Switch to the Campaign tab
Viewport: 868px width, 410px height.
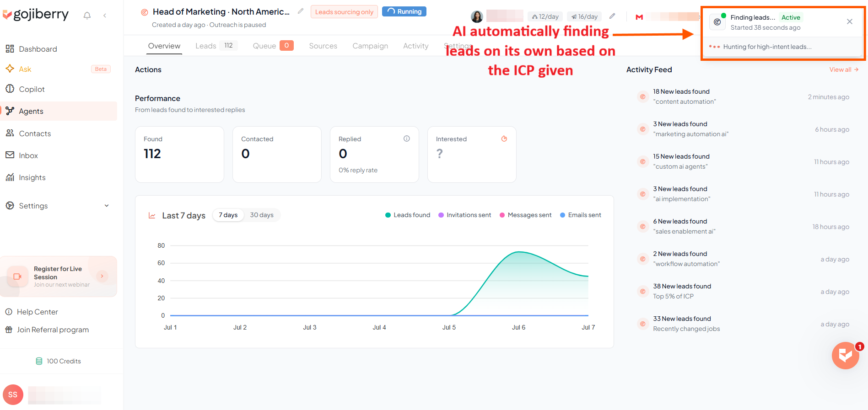pyautogui.click(x=370, y=46)
